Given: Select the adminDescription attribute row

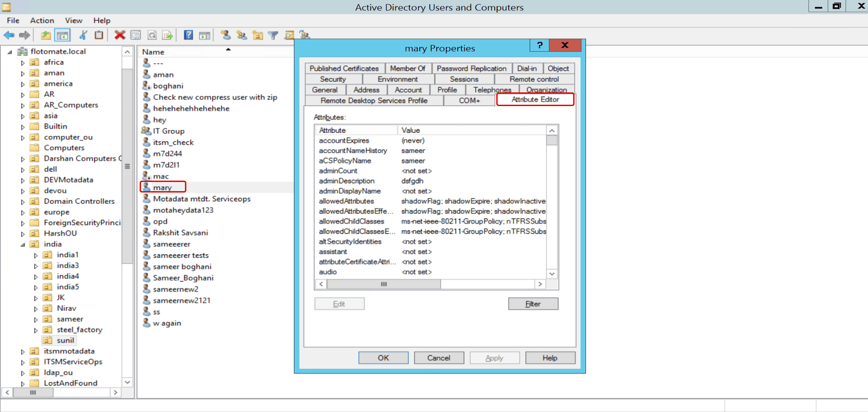Looking at the screenshot, I should click(347, 181).
